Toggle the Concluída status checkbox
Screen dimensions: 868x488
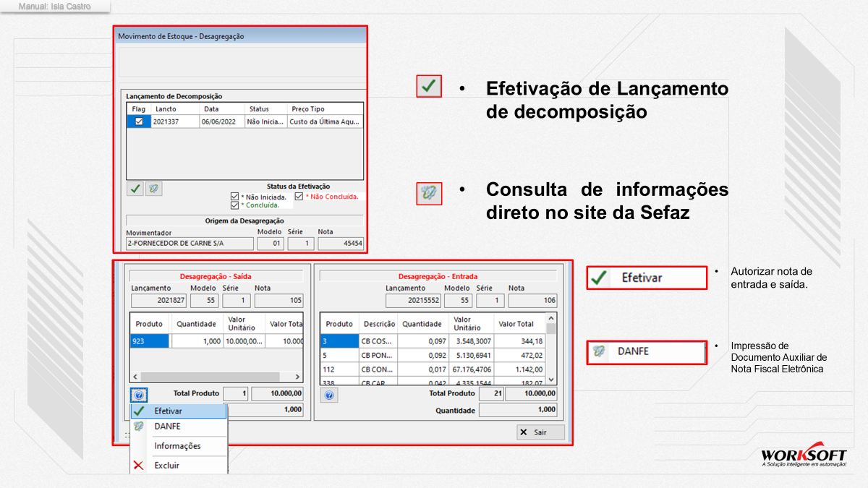pos(234,205)
